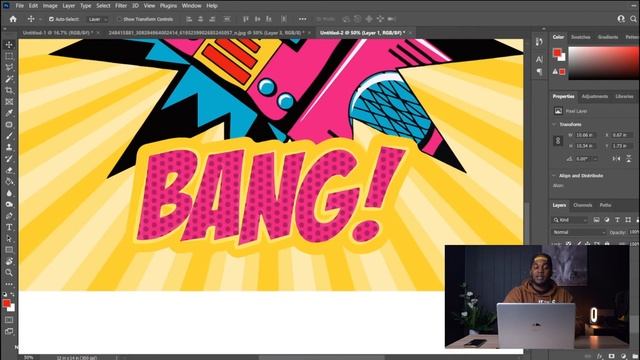Collapse the Transform section
Image resolution: width=640 pixels, height=360 pixels.
tap(554, 124)
